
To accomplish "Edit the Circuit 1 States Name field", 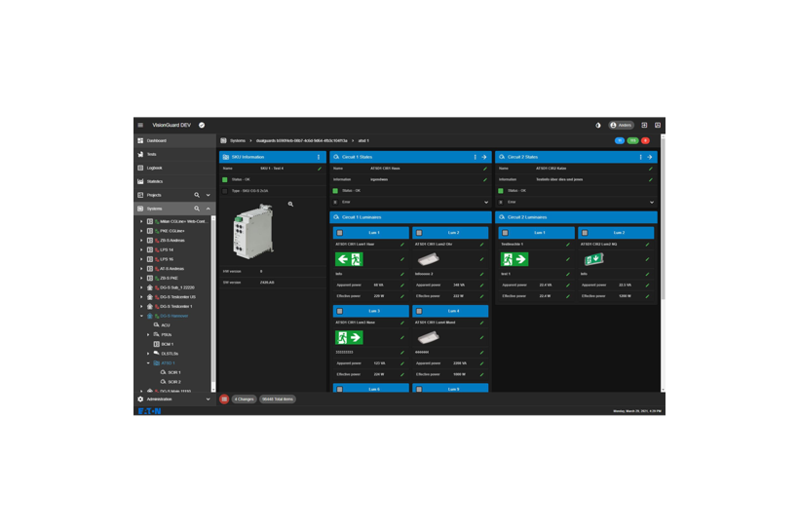I will (485, 169).
